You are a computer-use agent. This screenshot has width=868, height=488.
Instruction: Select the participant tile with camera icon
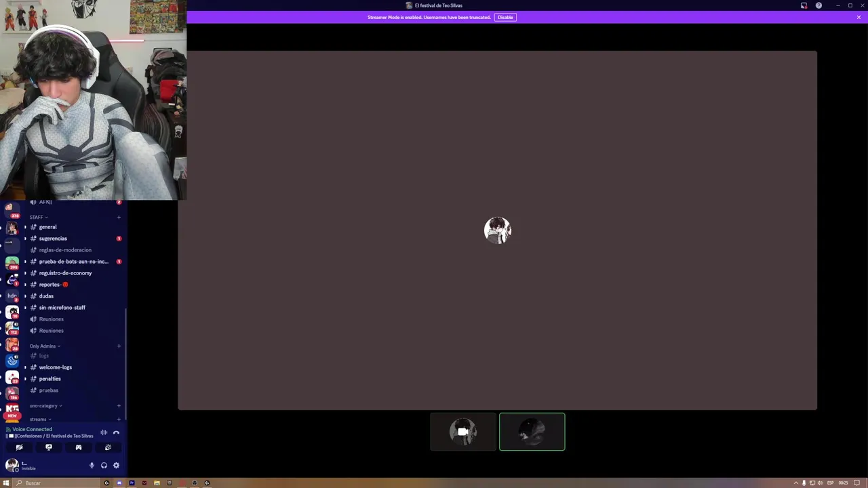coord(463,432)
